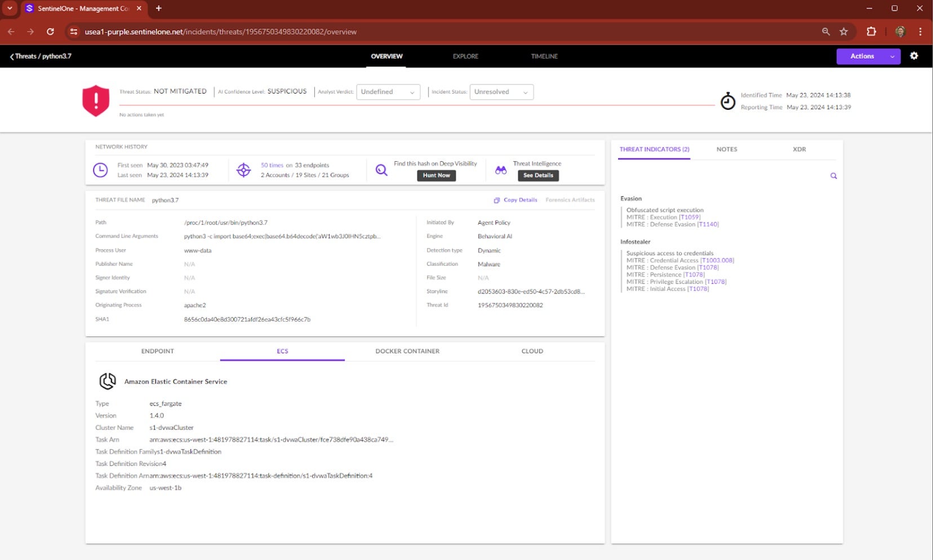
Task: Click the red threat shield icon
Action: pyautogui.click(x=96, y=100)
